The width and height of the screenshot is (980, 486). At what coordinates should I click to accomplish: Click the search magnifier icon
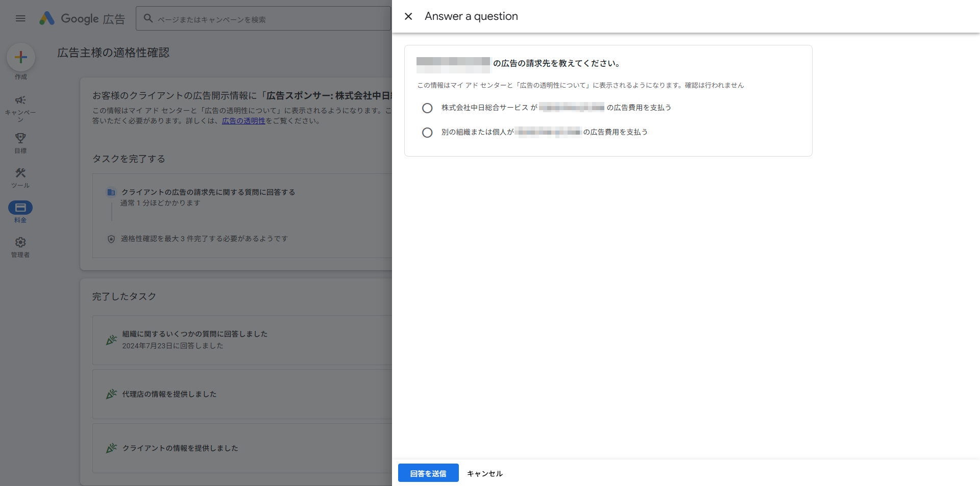148,18
